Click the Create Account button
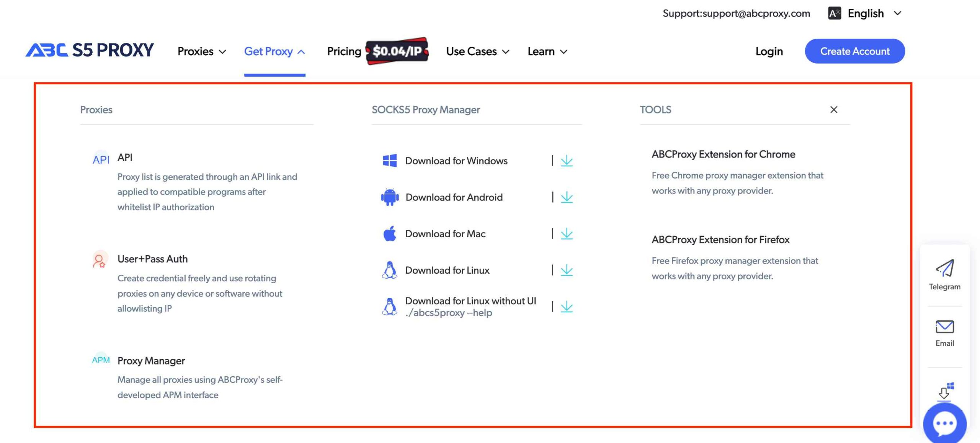This screenshot has height=443, width=980. pyautogui.click(x=855, y=51)
